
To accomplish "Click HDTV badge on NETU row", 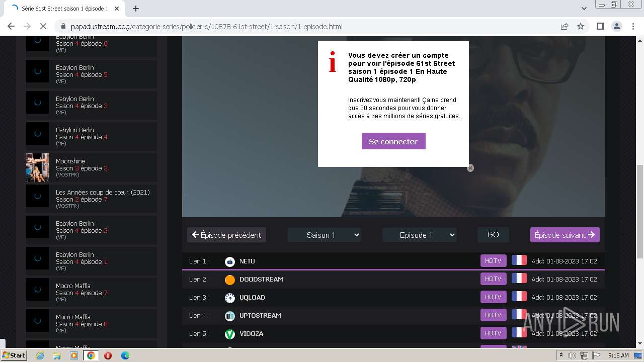I will 493,261.
